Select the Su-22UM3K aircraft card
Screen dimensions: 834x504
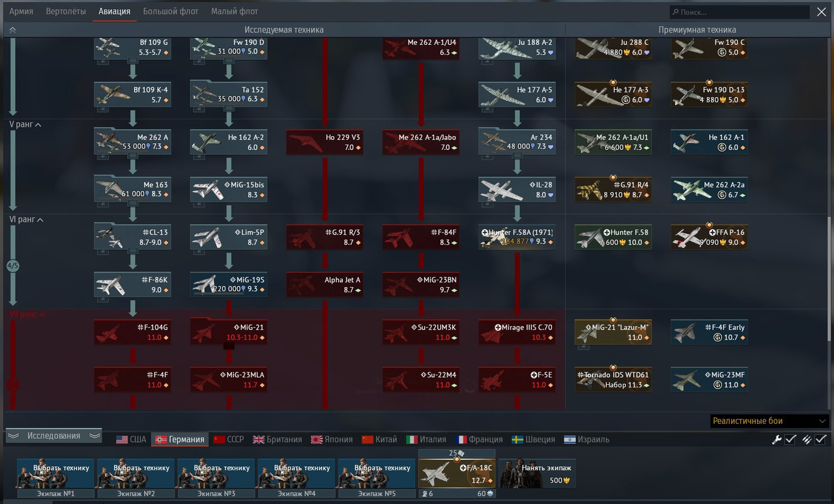point(421,332)
